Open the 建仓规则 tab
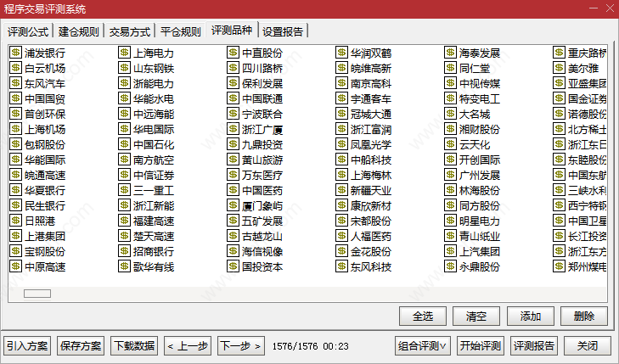619x364 pixels. (79, 31)
